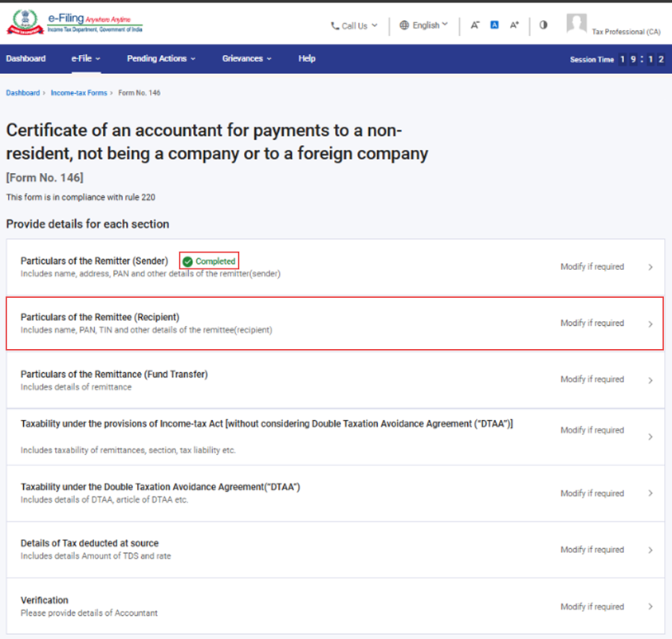Open the Grievances menu

[x=247, y=59]
